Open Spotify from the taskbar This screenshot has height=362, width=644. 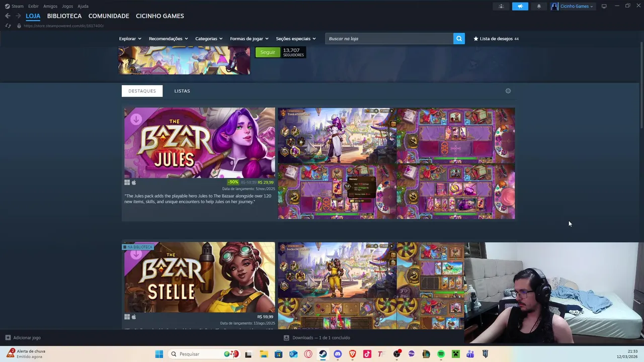pyautogui.click(x=441, y=354)
